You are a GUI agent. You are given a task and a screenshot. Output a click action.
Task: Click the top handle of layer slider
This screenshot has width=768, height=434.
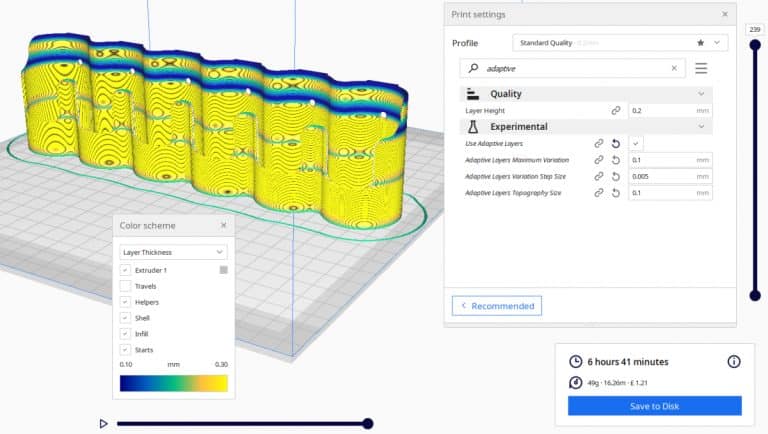[755, 45]
